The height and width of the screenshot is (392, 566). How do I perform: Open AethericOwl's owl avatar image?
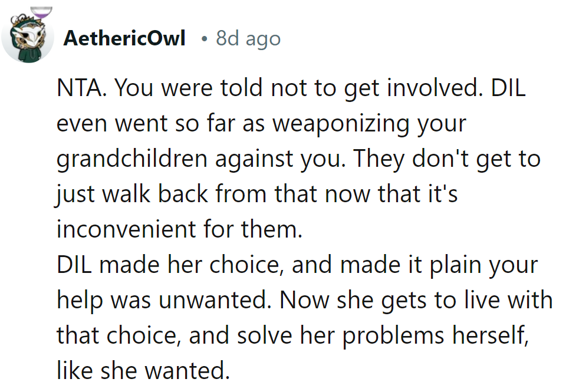click(28, 37)
